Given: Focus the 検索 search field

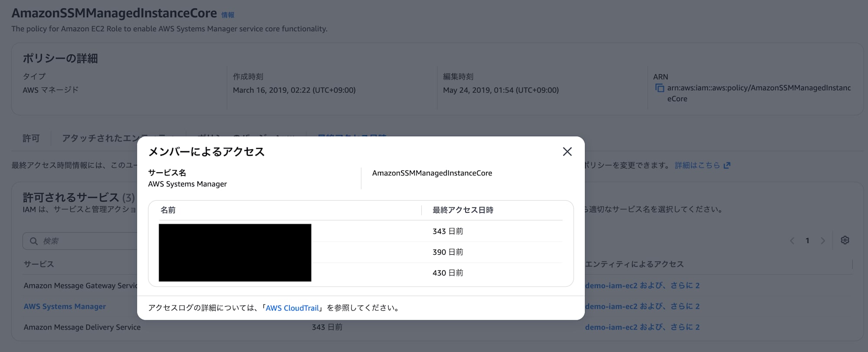Looking at the screenshot, I should click(80, 241).
